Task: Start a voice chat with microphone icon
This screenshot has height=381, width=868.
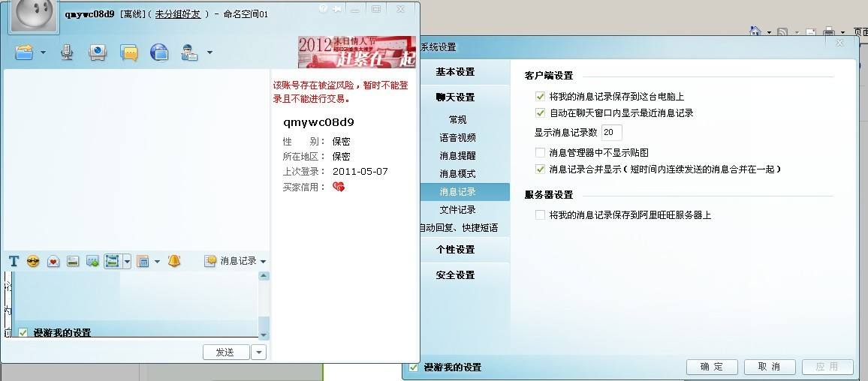Action: (x=67, y=52)
